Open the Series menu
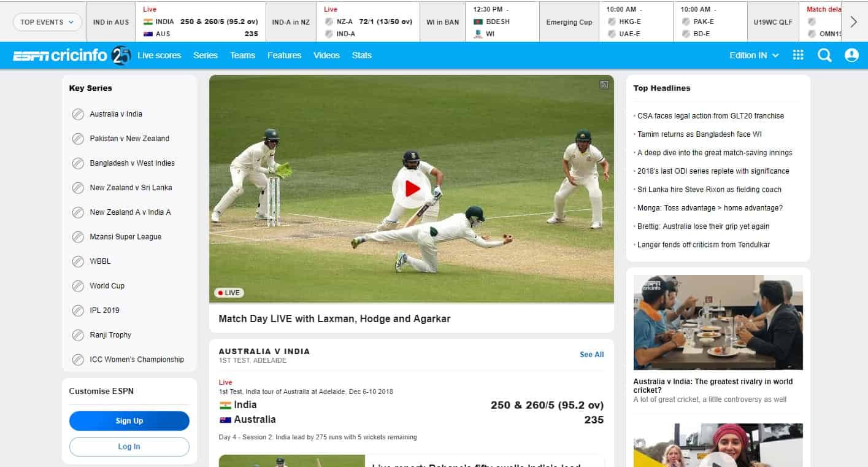868x467 pixels. [205, 55]
